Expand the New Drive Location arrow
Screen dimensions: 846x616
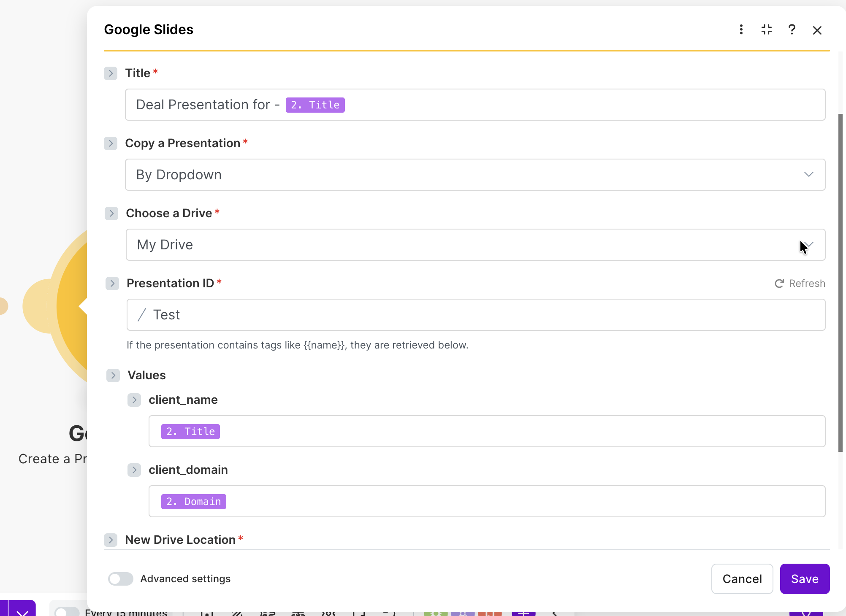pyautogui.click(x=111, y=540)
